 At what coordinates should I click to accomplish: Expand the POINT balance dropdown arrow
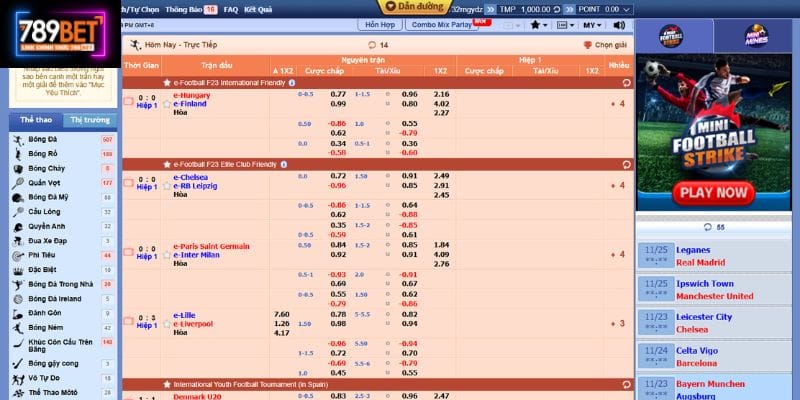(627, 9)
